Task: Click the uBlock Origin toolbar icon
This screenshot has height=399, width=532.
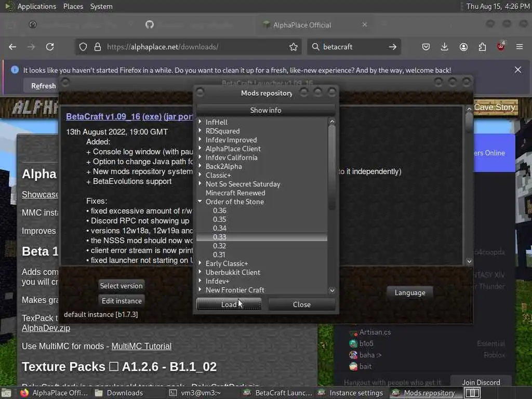Action: click(501, 46)
